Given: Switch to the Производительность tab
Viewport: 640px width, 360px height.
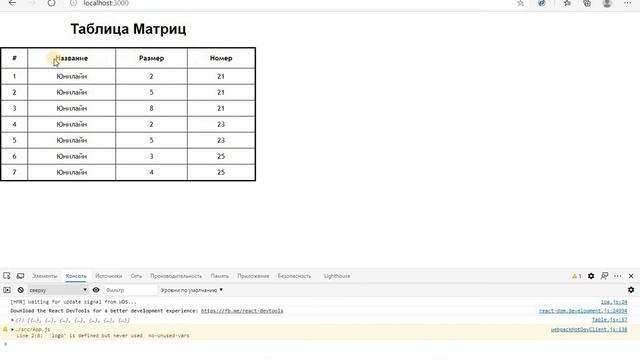Looking at the screenshot, I should 176,276.
